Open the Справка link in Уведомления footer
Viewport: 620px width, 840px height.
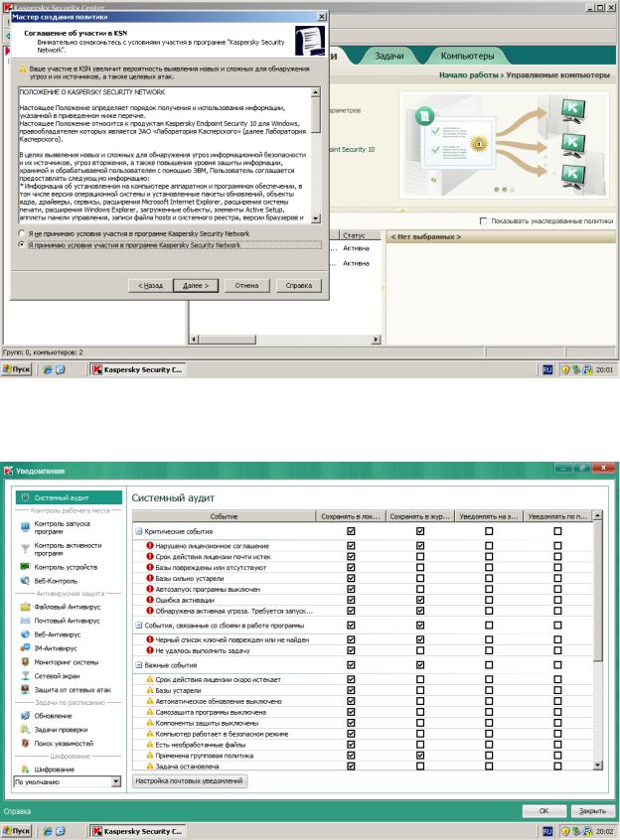[17, 811]
